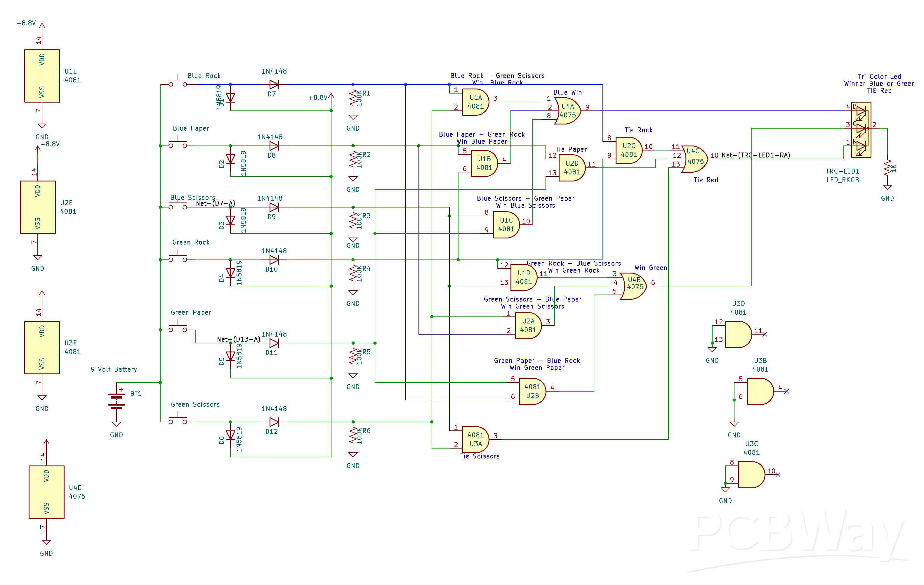924x585 pixels.
Task: Select the unused U3B 4081 gate
Action: [760, 391]
